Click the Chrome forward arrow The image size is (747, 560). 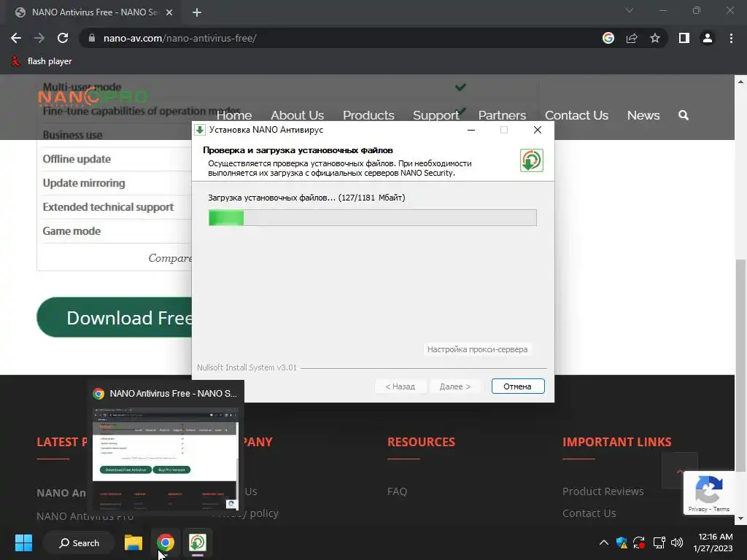click(39, 38)
